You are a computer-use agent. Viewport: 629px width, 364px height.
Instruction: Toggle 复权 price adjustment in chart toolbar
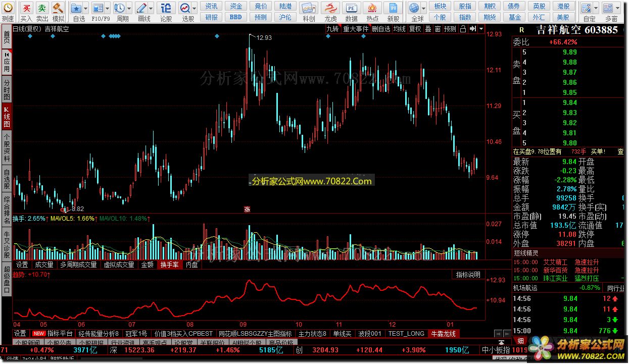coord(415,29)
